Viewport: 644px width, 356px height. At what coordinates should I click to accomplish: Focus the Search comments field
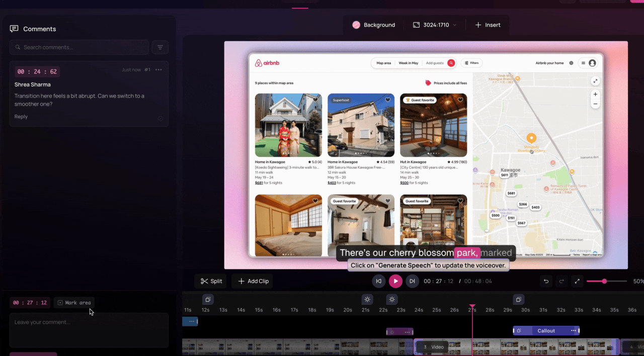[79, 47]
